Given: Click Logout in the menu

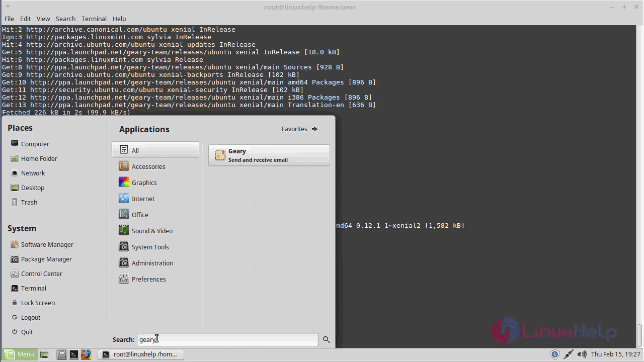Looking at the screenshot, I should (25, 317).
